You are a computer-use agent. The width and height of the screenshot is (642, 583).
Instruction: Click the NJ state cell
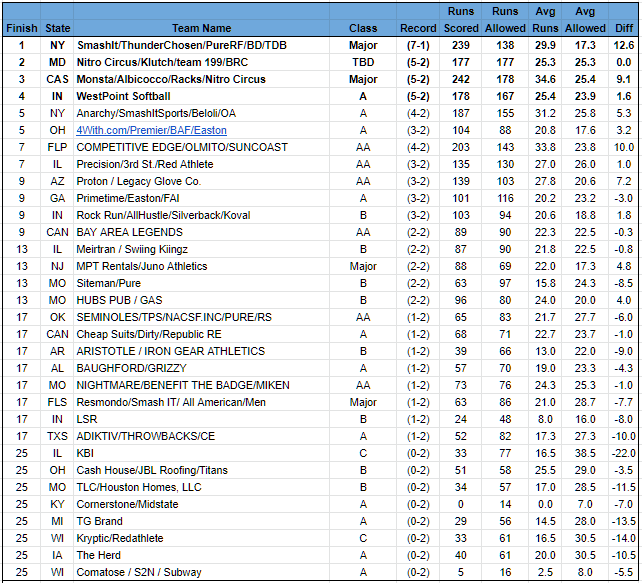click(x=57, y=266)
